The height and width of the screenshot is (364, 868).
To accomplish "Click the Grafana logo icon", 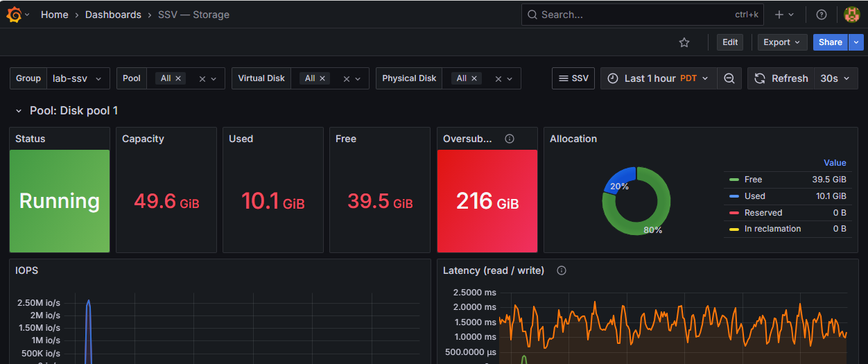I will coord(13,15).
